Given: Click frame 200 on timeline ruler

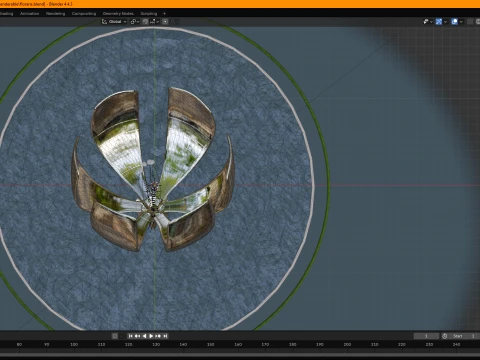Looking at the screenshot, I should [347, 344].
